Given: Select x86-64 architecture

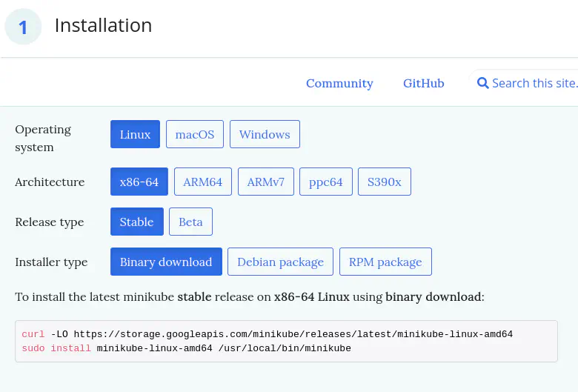Looking at the screenshot, I should (139, 182).
